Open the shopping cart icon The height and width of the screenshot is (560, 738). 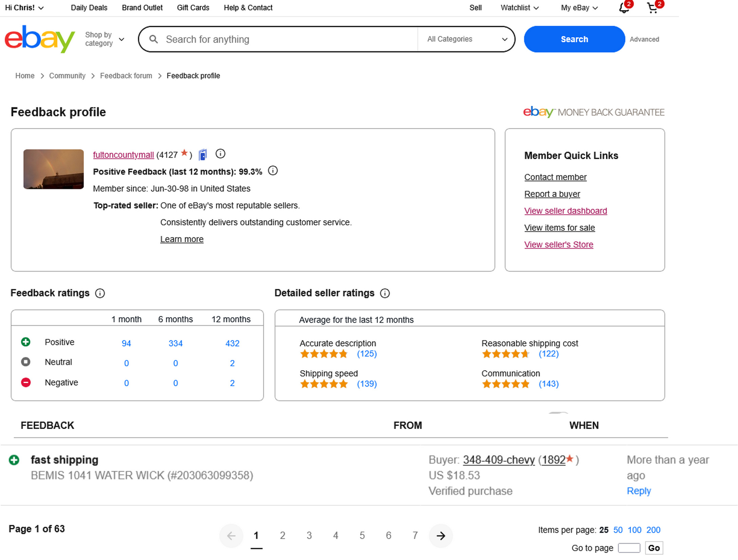point(652,8)
